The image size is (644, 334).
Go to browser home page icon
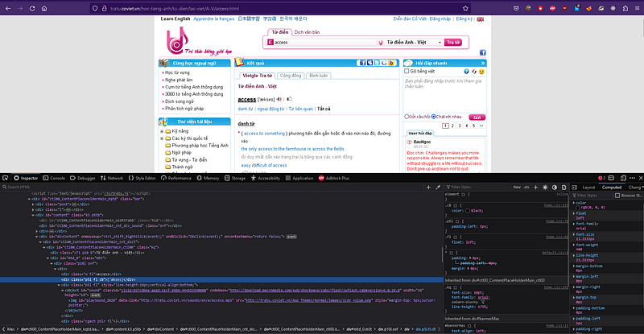point(44,8)
